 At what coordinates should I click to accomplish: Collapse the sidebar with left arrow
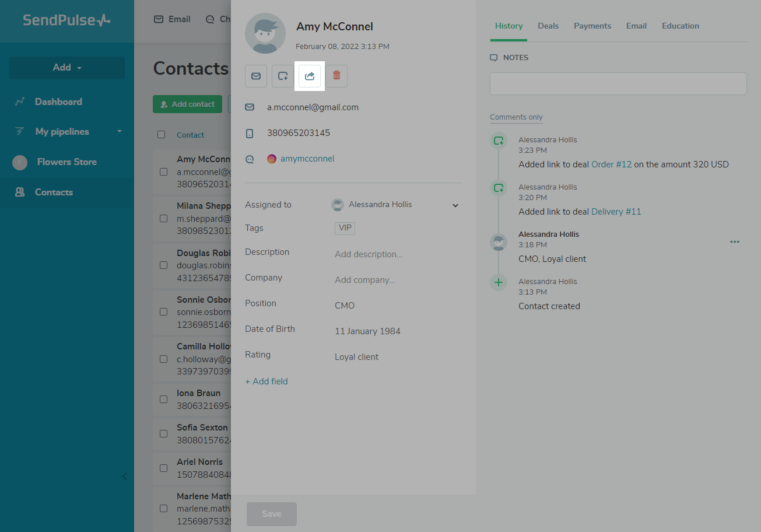click(x=124, y=476)
